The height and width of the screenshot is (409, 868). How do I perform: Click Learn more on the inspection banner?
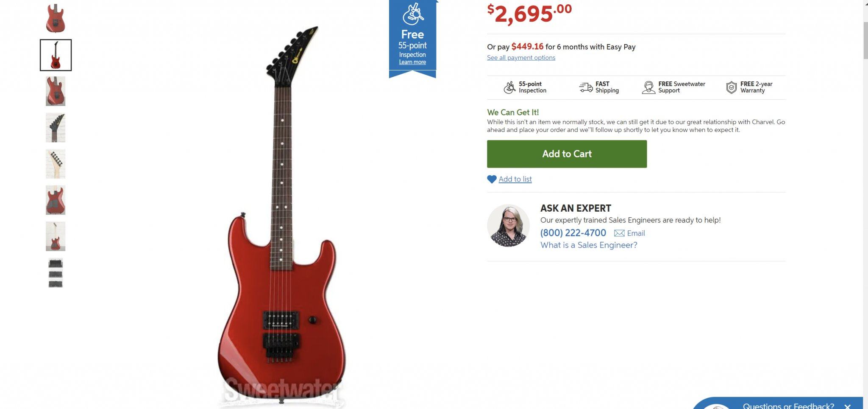[412, 62]
